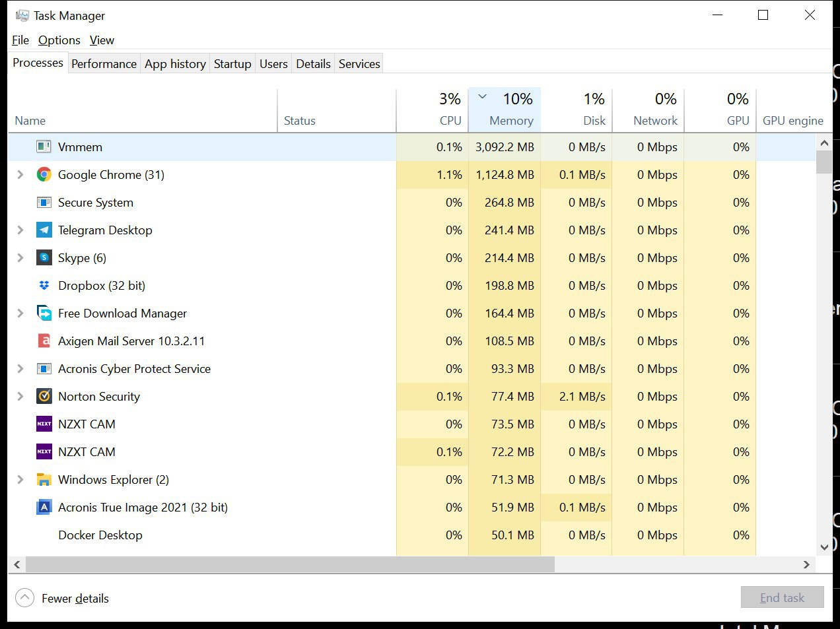The height and width of the screenshot is (629, 840).
Task: Switch to the Startup tab
Action: pyautogui.click(x=232, y=64)
